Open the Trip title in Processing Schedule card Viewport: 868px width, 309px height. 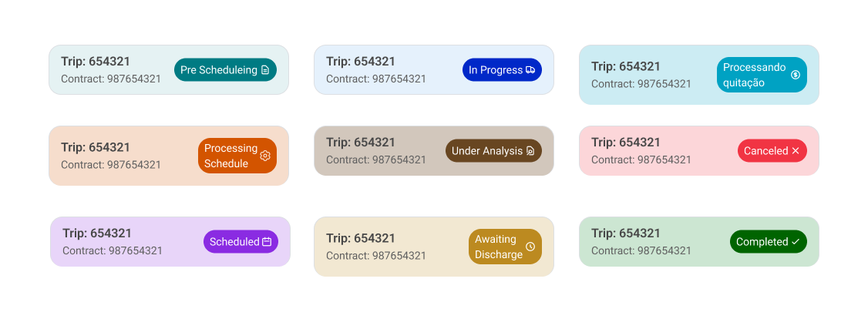click(x=96, y=147)
